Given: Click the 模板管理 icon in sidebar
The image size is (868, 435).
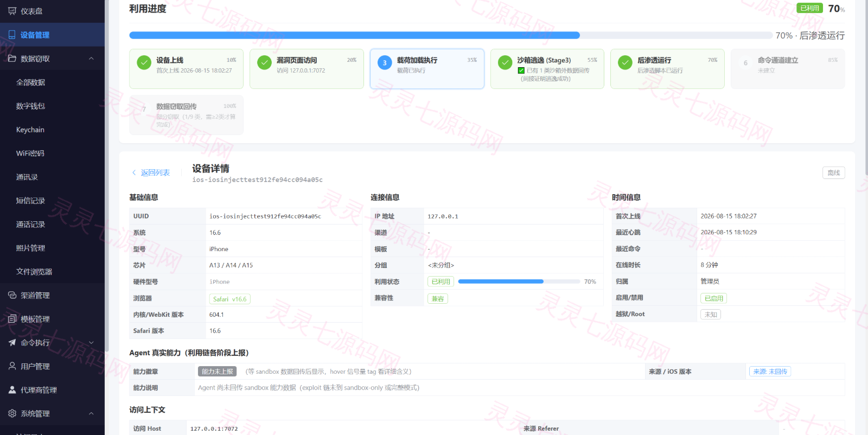Looking at the screenshot, I should 12,319.
